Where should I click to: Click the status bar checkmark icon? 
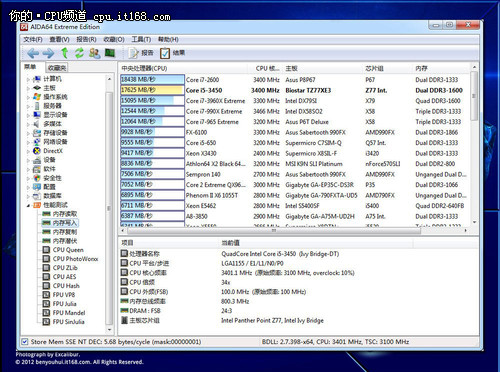click(x=25, y=342)
